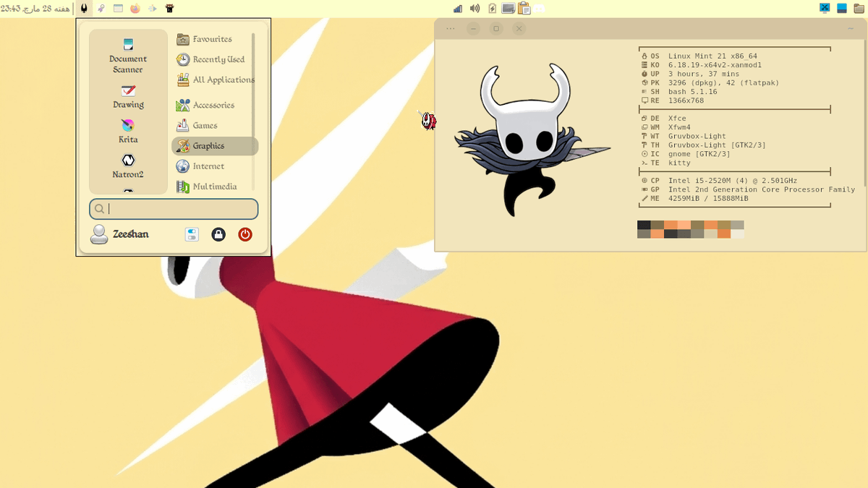This screenshot has width=868, height=488.
Task: Click the 'bash 5.1.16' shell text
Action: (x=692, y=92)
